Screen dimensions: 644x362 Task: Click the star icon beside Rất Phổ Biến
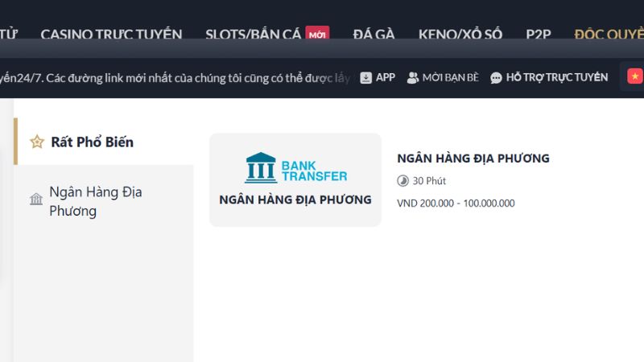pos(36,142)
